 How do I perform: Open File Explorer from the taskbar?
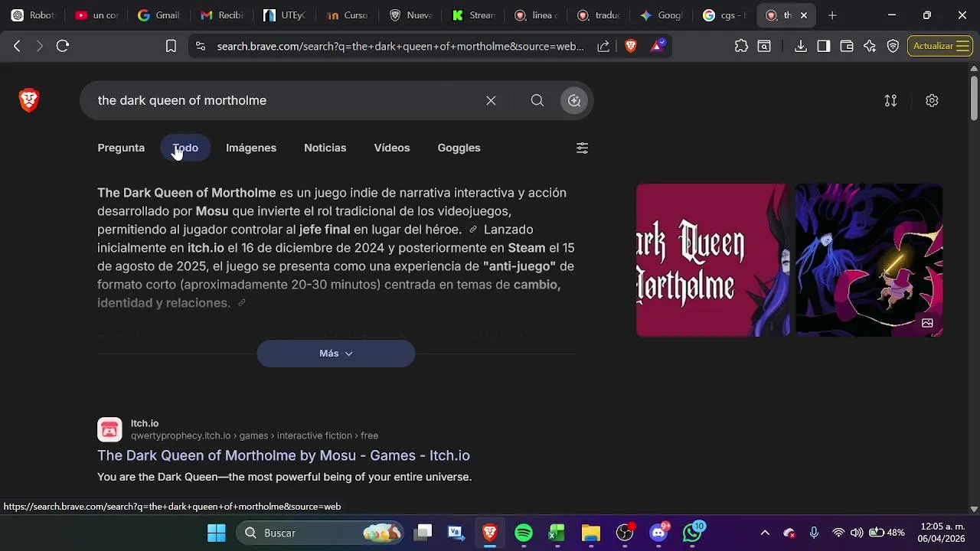[591, 533]
